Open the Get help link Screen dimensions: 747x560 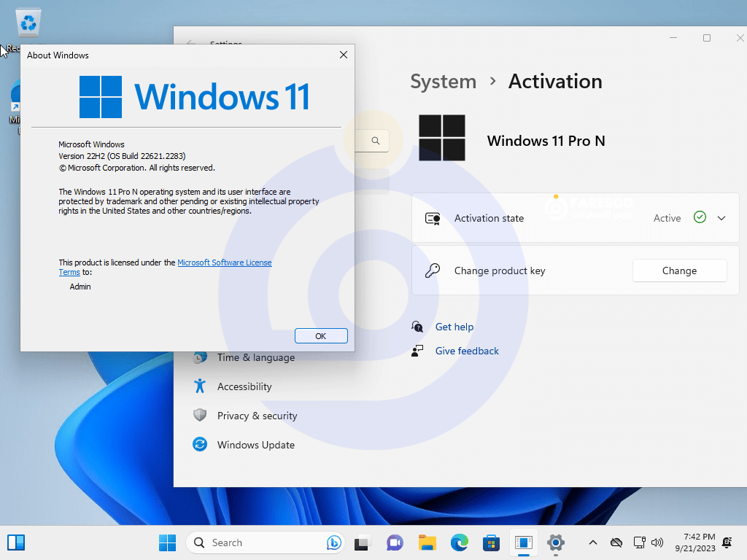coord(454,327)
